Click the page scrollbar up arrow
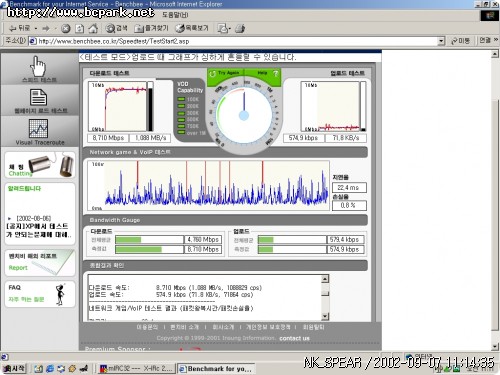The image size is (500, 375). (x=495, y=54)
